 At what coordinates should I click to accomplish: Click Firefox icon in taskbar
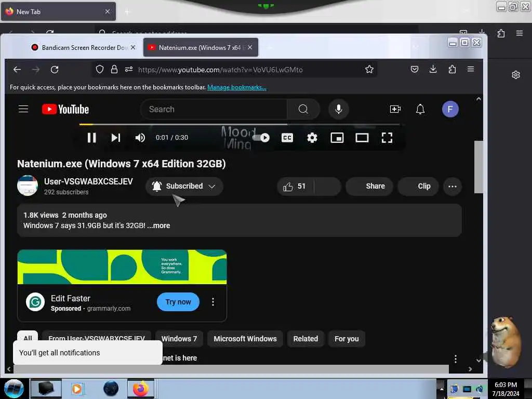pyautogui.click(x=140, y=389)
